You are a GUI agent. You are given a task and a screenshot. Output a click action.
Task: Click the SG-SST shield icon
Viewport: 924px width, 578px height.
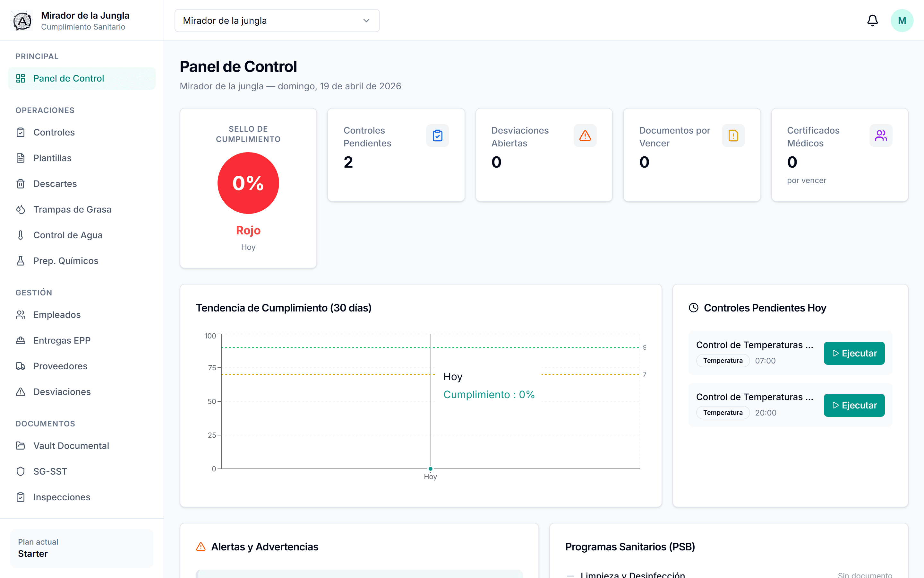[21, 471]
